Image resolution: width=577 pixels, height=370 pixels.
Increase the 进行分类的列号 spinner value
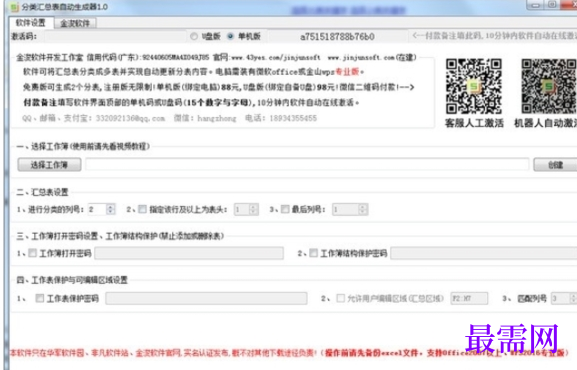(110, 207)
